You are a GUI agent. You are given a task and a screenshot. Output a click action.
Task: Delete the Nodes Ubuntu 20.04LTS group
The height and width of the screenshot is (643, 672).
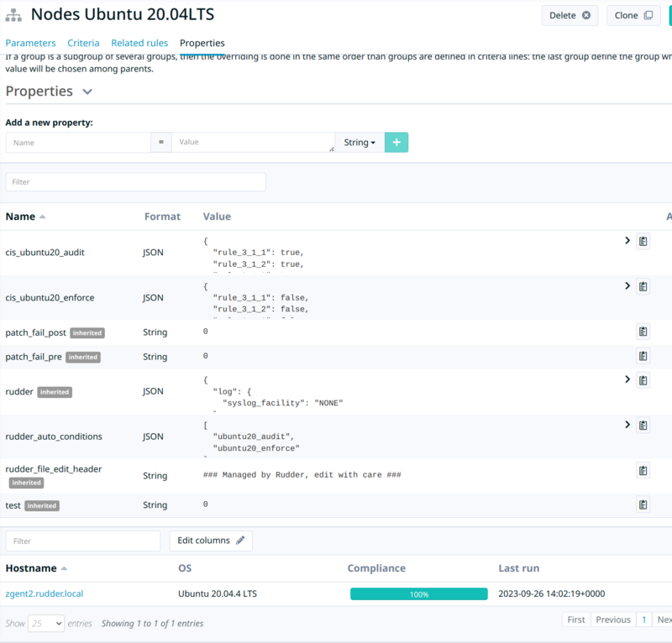[570, 15]
